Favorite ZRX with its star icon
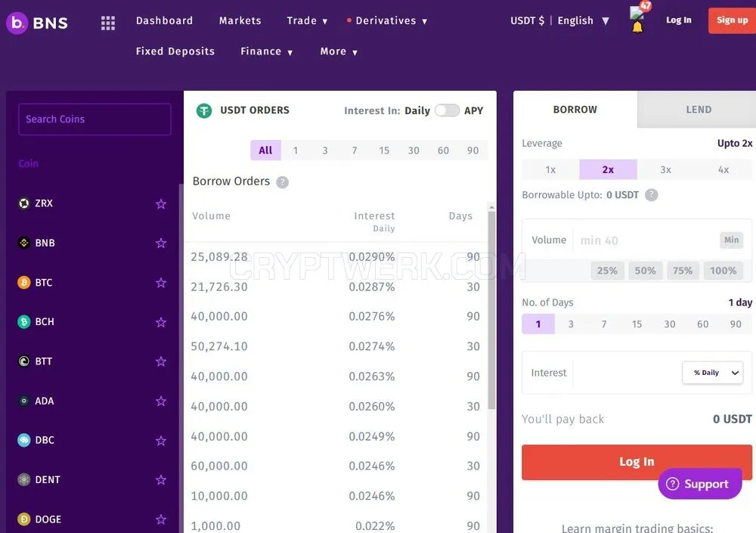The image size is (756, 533). (x=161, y=203)
